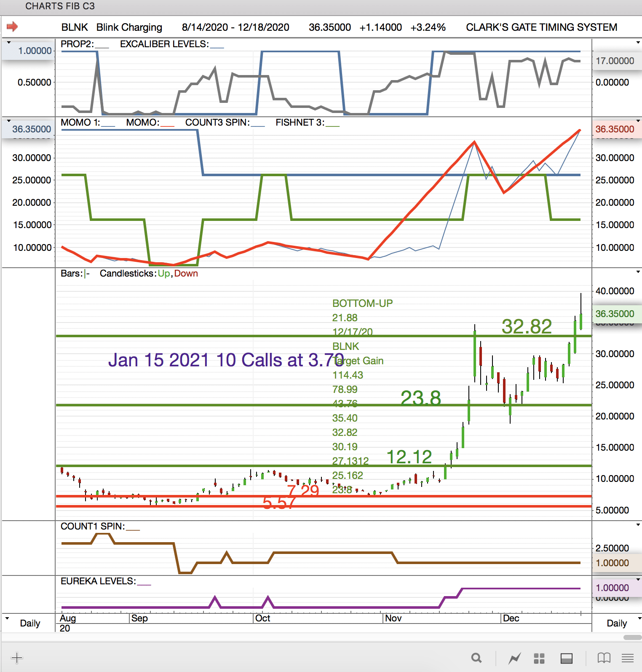
Task: Click the Oct label on the time axis
Action: (x=263, y=618)
